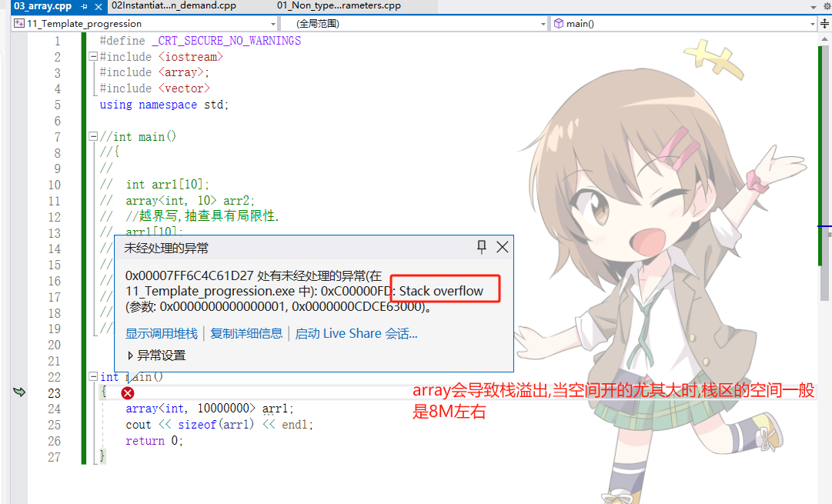Click the scrollbar up arrow
Viewport: 832px width, 504px height.
824,38
